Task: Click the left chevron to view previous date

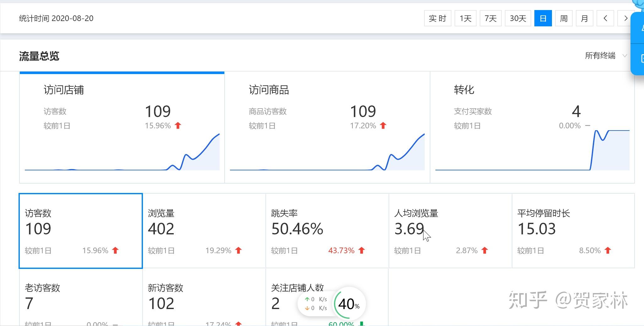Action: [605, 18]
